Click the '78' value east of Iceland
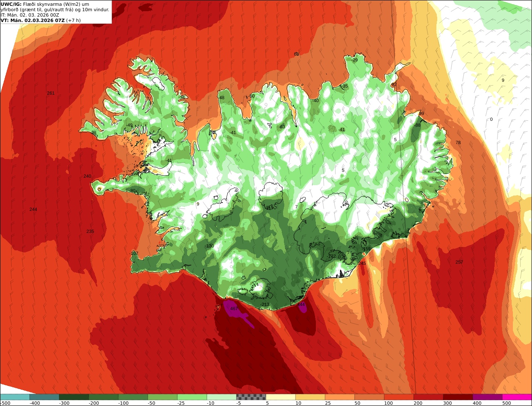The height and width of the screenshot is (406, 532). [x=458, y=142]
